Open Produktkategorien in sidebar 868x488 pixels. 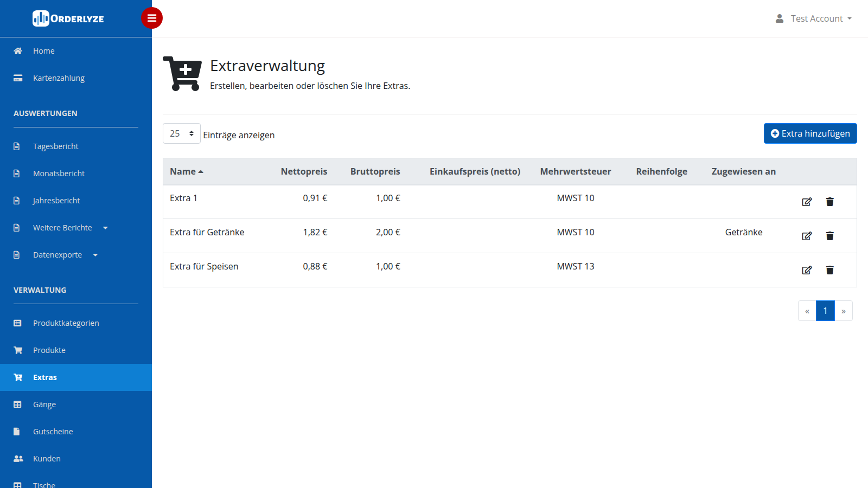[x=76, y=323]
